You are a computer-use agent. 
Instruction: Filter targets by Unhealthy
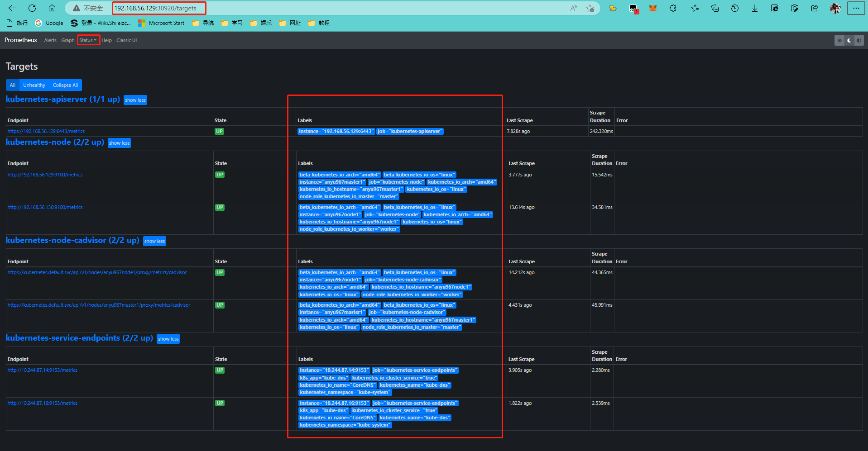point(34,85)
